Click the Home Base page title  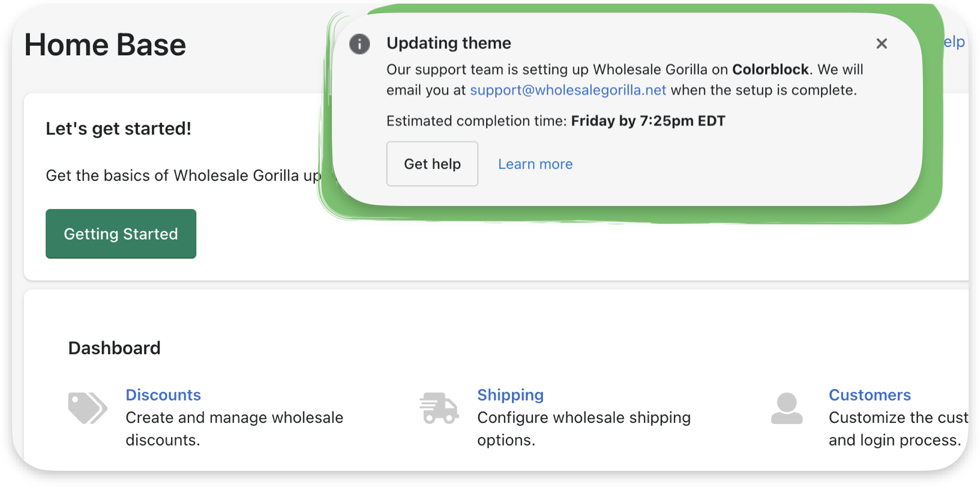[106, 45]
